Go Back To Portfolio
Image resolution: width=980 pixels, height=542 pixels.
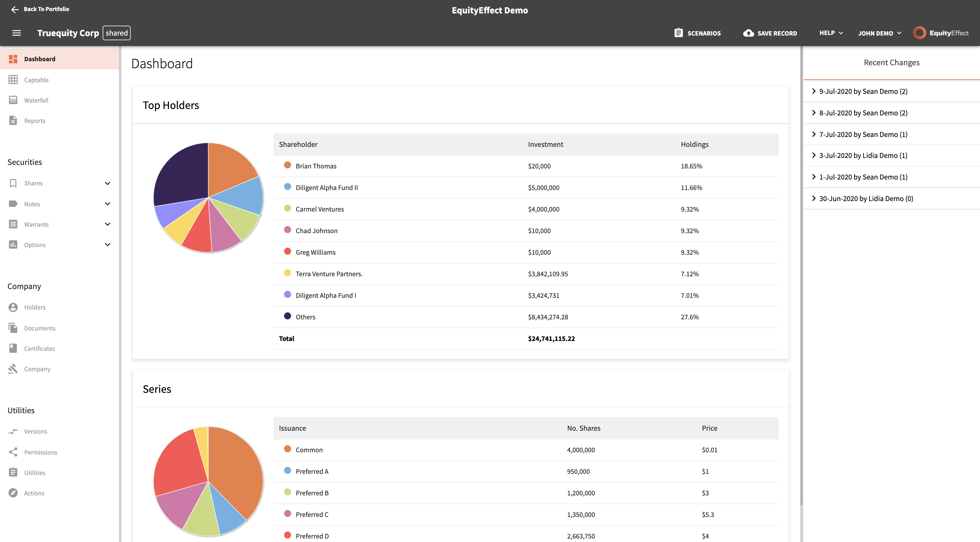(40, 9)
